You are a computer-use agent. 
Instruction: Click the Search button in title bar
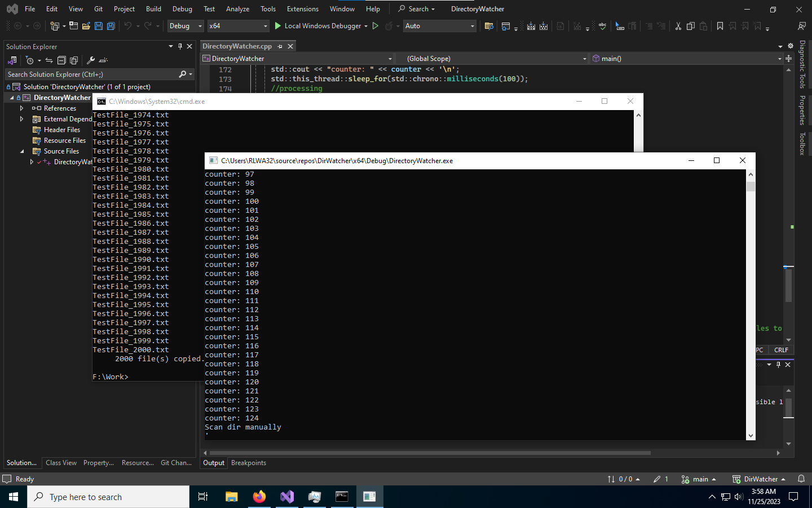[417, 9]
